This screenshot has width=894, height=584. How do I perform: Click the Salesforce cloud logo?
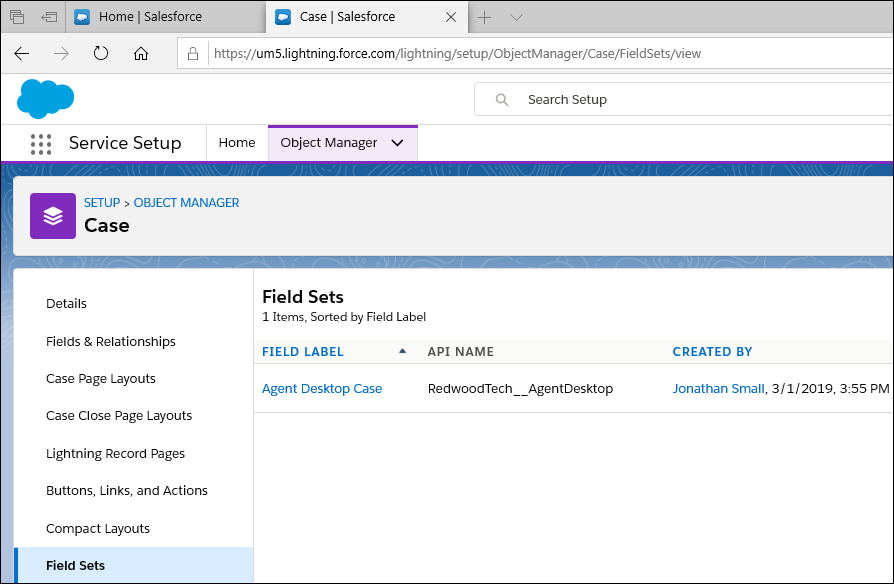[46, 99]
